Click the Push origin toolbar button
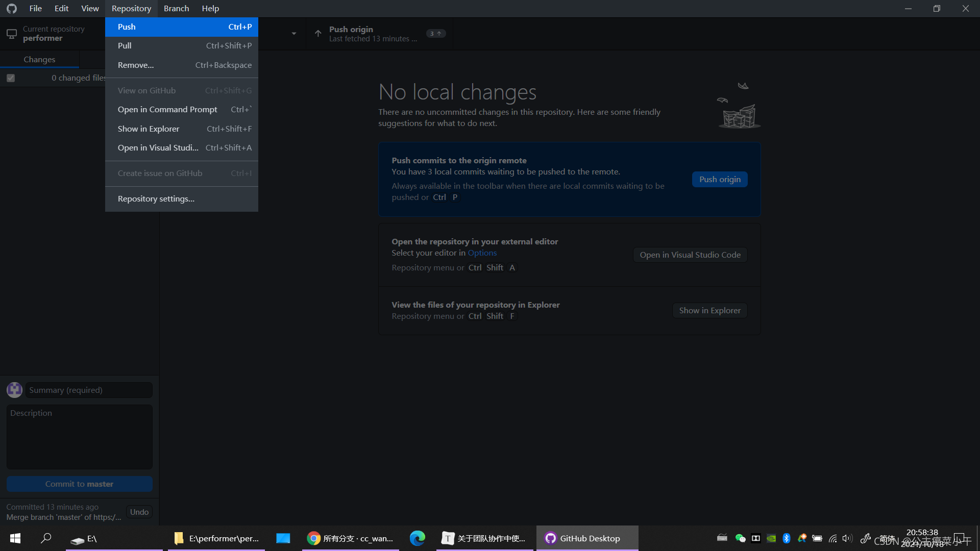Image resolution: width=980 pixels, height=551 pixels. click(x=379, y=34)
